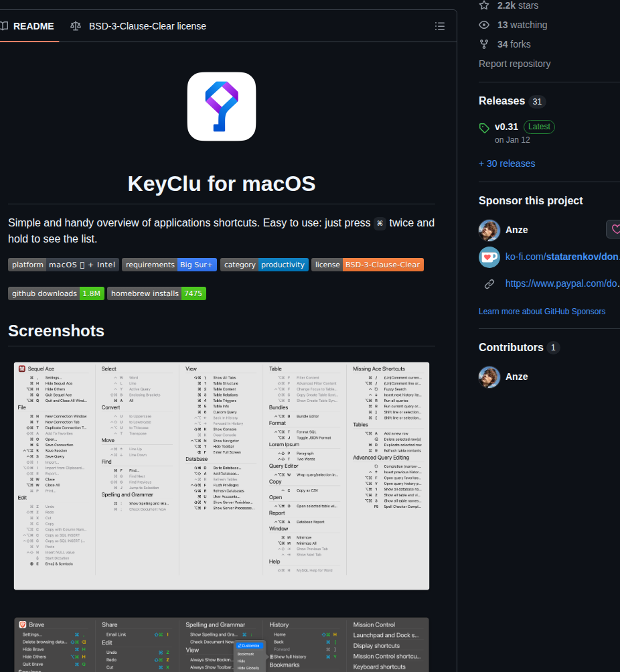This screenshot has height=672, width=620.
Task: Open the ko-fi.com/statarenkov donation link
Action: click(x=562, y=257)
